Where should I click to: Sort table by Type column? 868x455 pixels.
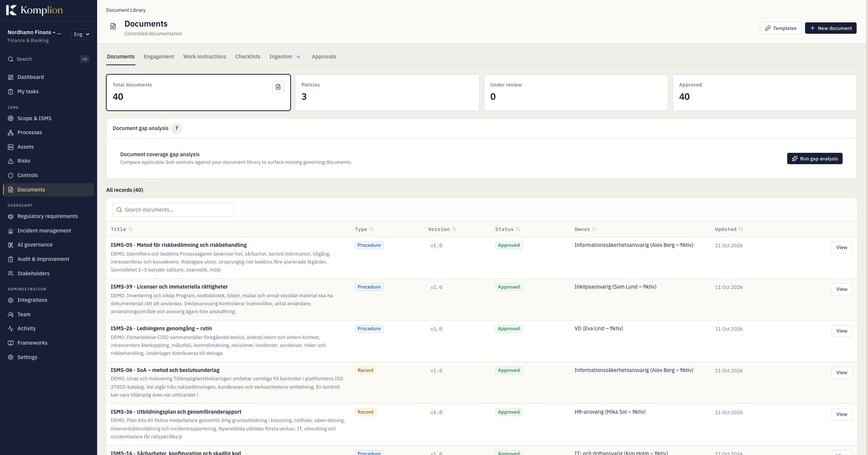pos(364,229)
